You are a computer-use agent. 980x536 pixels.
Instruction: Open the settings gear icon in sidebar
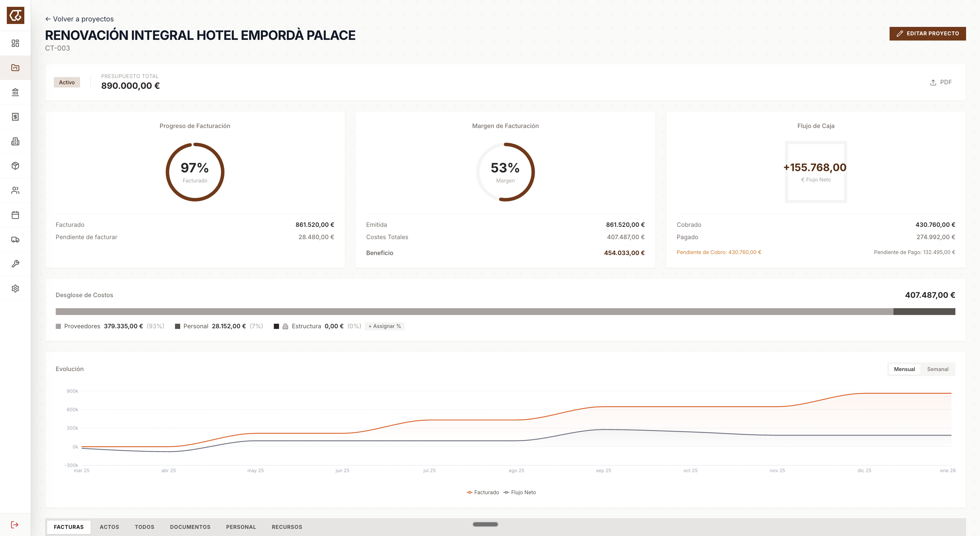point(15,289)
